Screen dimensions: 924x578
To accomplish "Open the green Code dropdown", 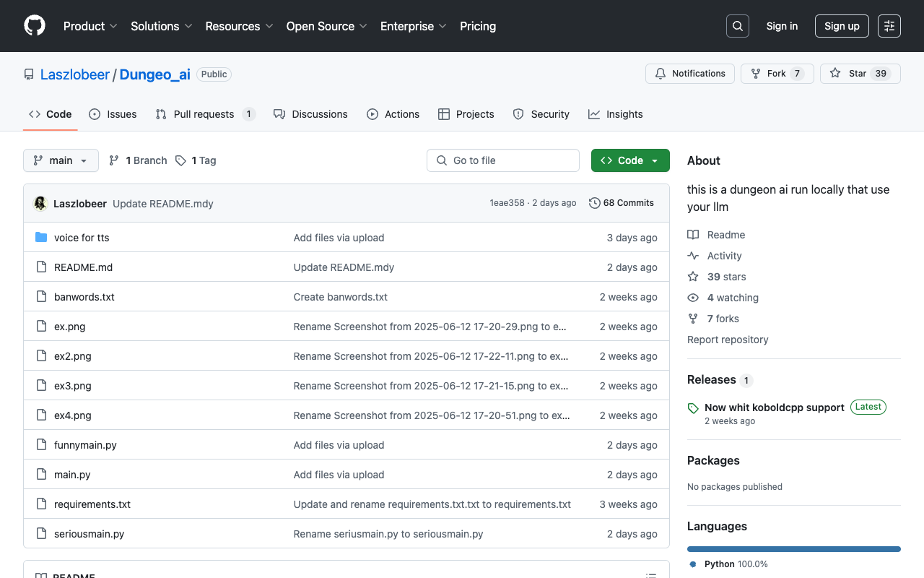I will (630, 160).
